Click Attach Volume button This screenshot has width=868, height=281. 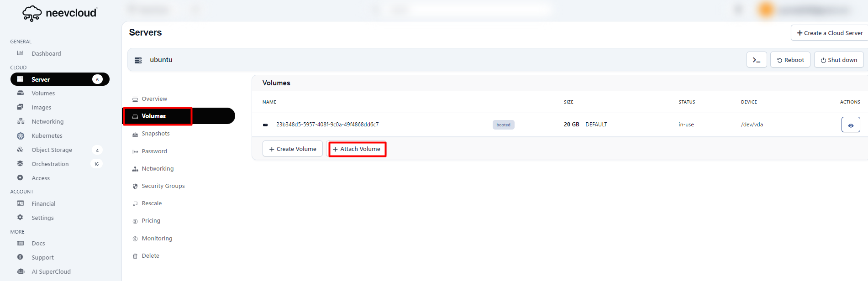coord(357,149)
